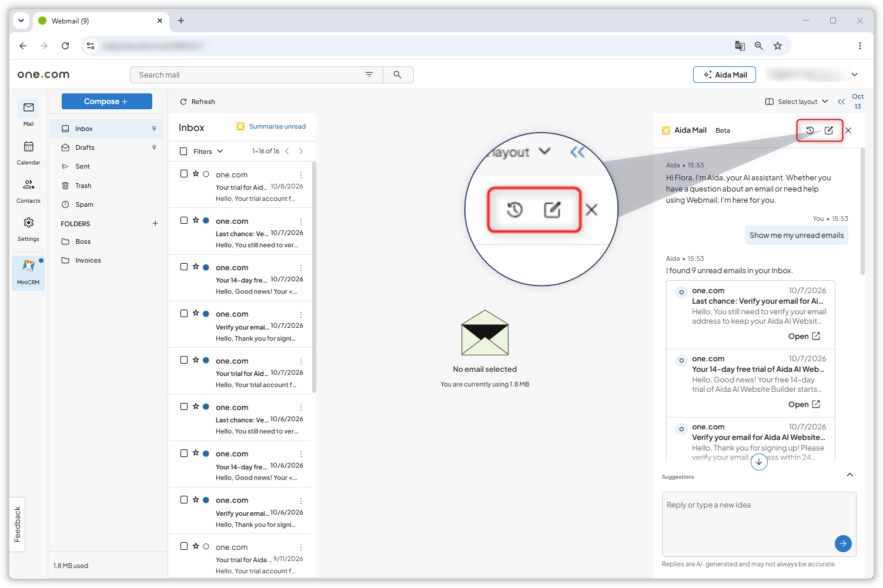Check the 'Your trial' 10/7/2026 email
This screenshot has width=883, height=588.
coord(184,360)
